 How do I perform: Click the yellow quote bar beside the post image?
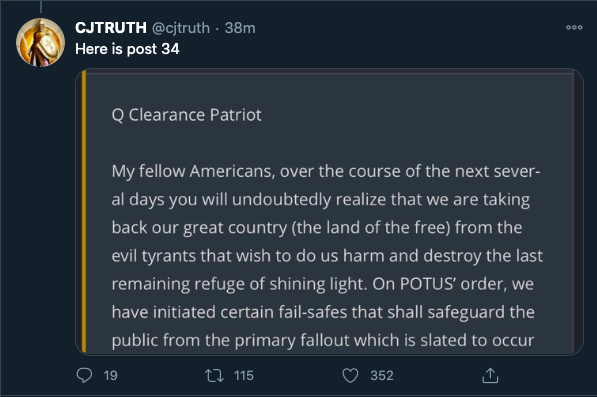point(84,212)
